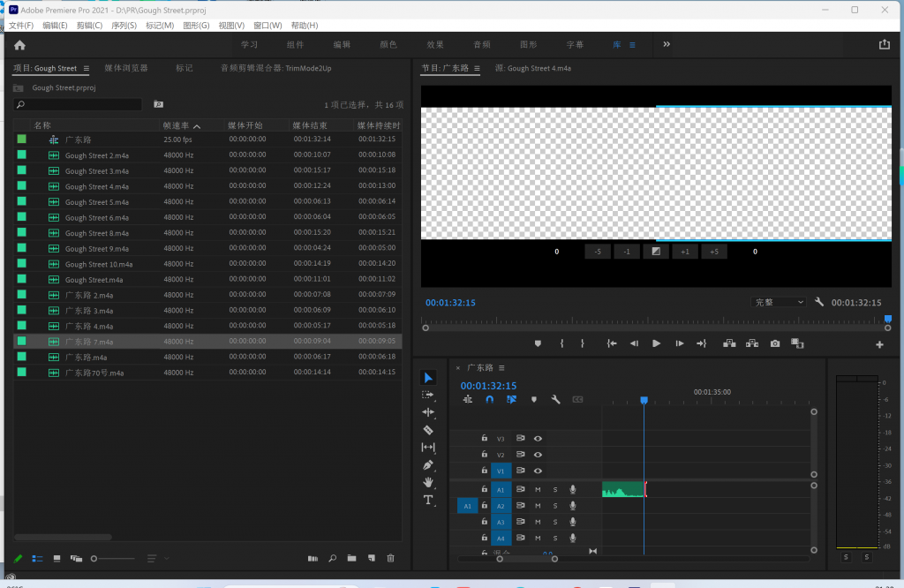Click the New Item icon in Project panel
904x588 pixels.
pyautogui.click(x=372, y=558)
